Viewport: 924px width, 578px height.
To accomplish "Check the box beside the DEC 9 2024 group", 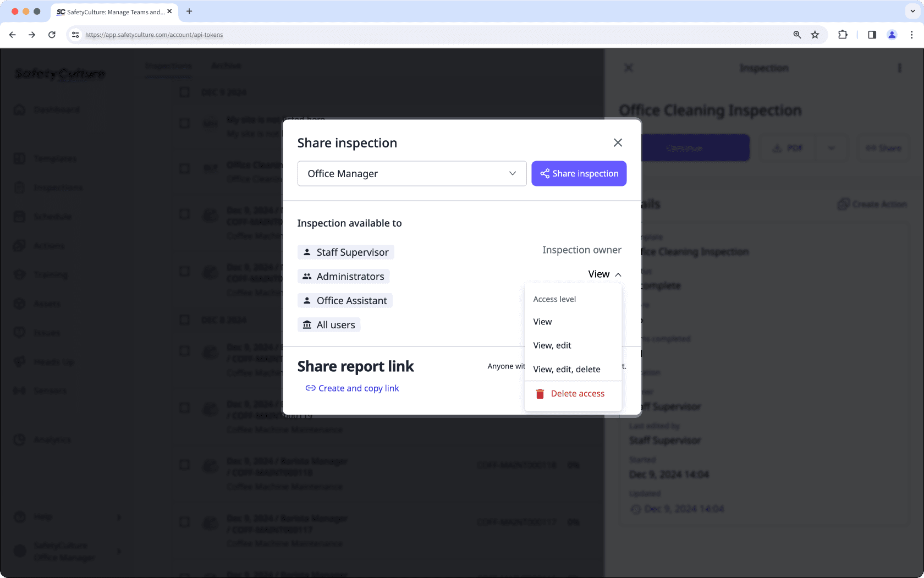I will [x=184, y=92].
